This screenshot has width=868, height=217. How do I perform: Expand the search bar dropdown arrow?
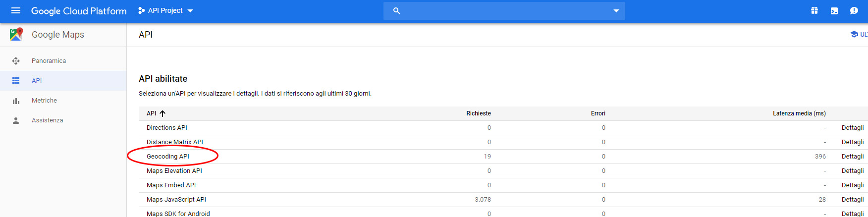coord(616,10)
